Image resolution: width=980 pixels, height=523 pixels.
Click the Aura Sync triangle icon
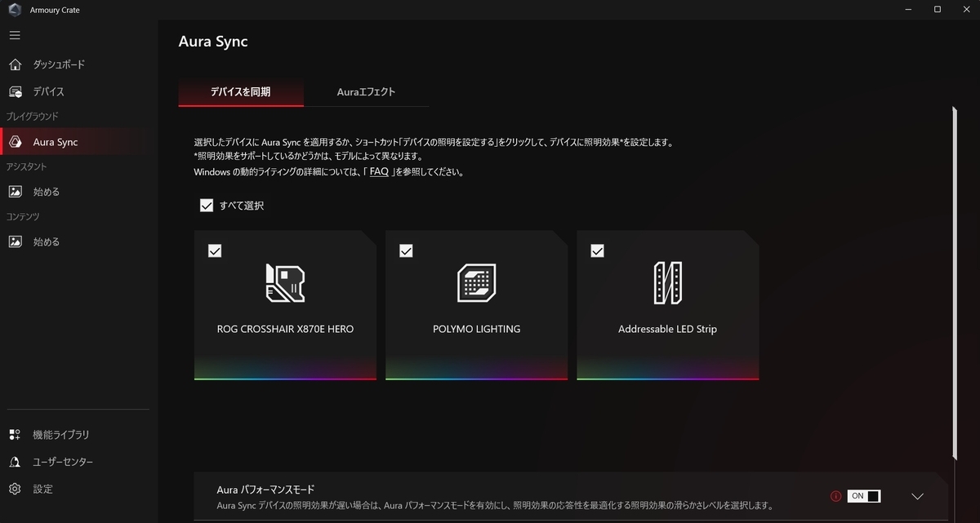tap(15, 142)
